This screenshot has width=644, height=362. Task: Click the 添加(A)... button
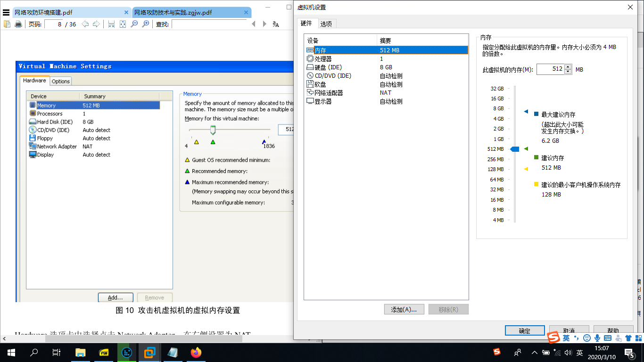[404, 309]
